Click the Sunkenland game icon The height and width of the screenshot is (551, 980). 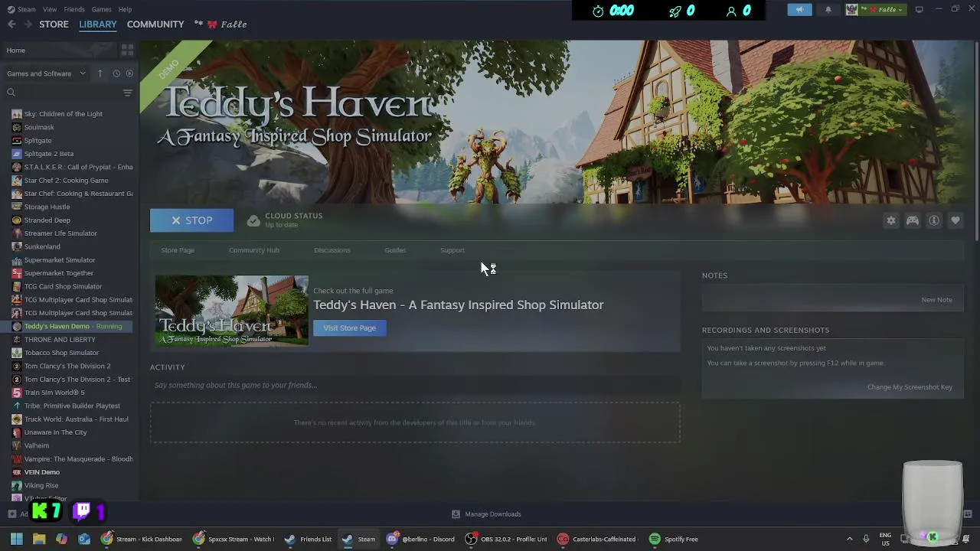tap(17, 246)
